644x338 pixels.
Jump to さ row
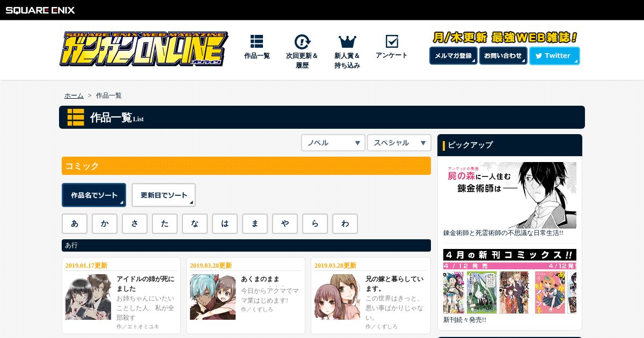(x=135, y=224)
